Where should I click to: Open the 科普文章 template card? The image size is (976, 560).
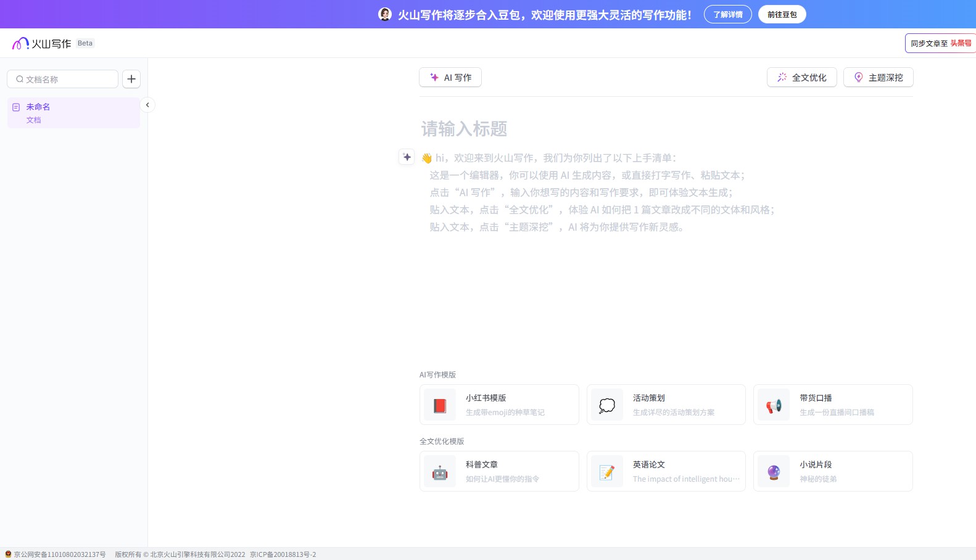(499, 471)
